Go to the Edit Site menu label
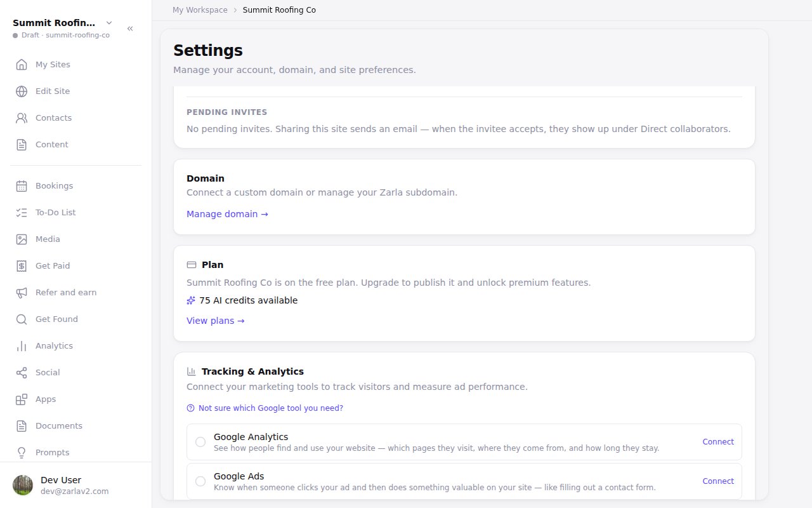The height and width of the screenshot is (508, 812). tap(53, 91)
